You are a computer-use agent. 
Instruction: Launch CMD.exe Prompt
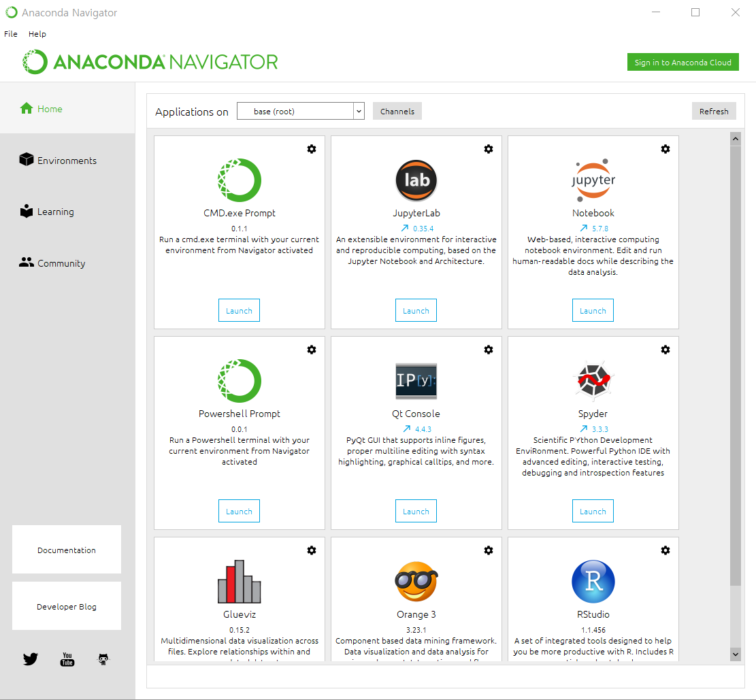point(239,310)
